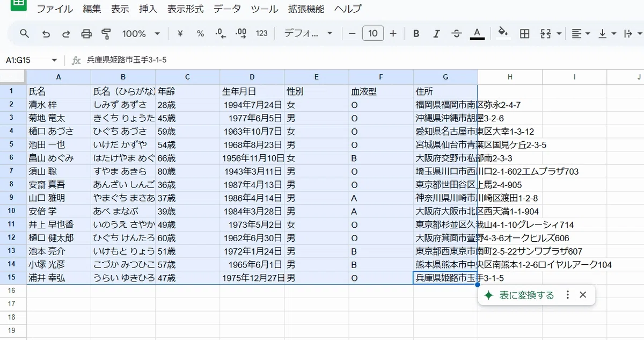Open the fill color picker
Image resolution: width=644 pixels, height=340 pixels.
click(x=503, y=33)
